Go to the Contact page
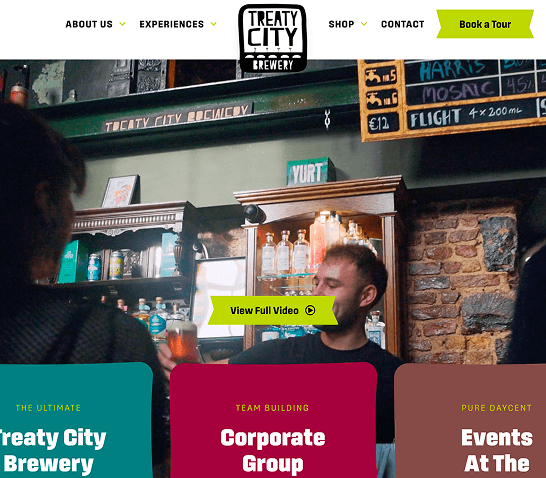Image resolution: width=546 pixels, height=478 pixels. coord(403,24)
